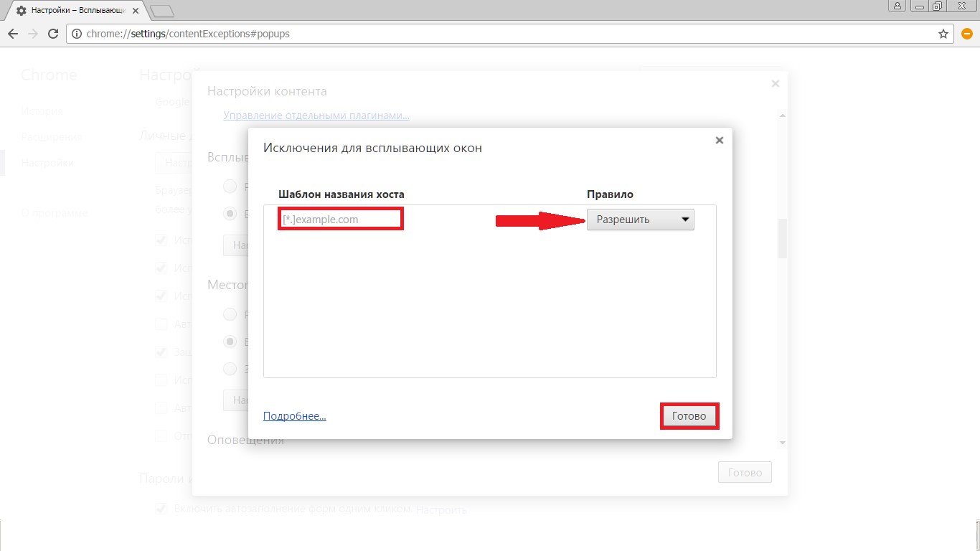Viewport: 980px width, 551px height.
Task: Bookmark this page with the star icon
Action: (943, 34)
